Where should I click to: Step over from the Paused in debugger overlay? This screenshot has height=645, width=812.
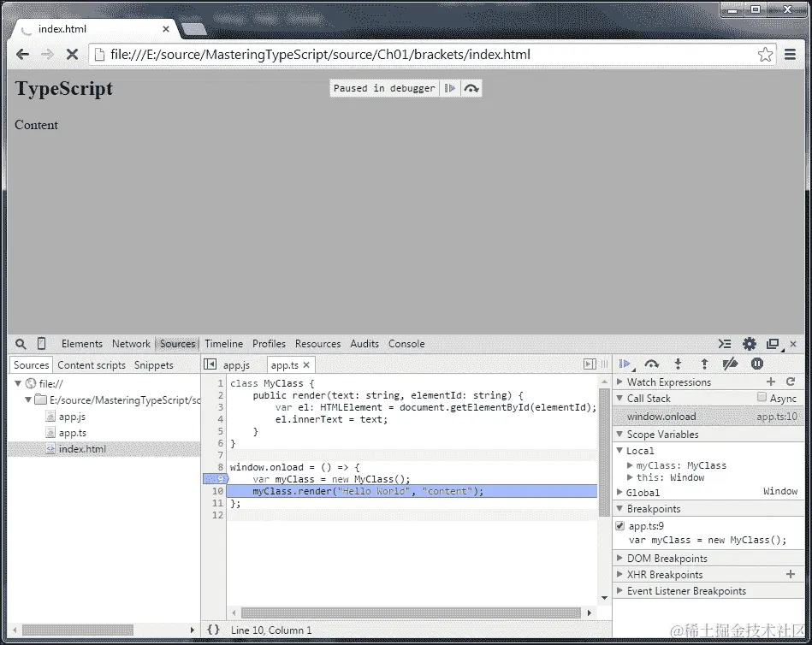pos(471,88)
